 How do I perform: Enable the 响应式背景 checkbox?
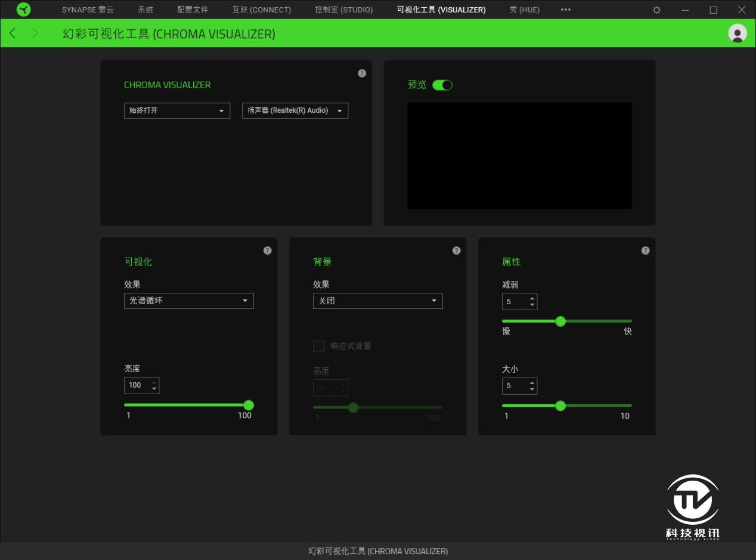[x=319, y=346]
